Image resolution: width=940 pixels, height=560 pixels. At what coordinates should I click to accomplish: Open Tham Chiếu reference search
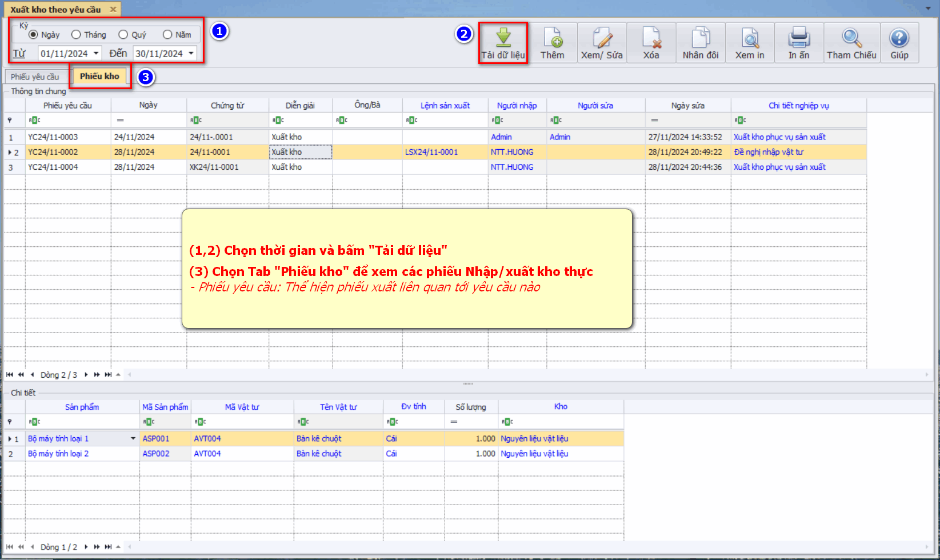(x=851, y=38)
